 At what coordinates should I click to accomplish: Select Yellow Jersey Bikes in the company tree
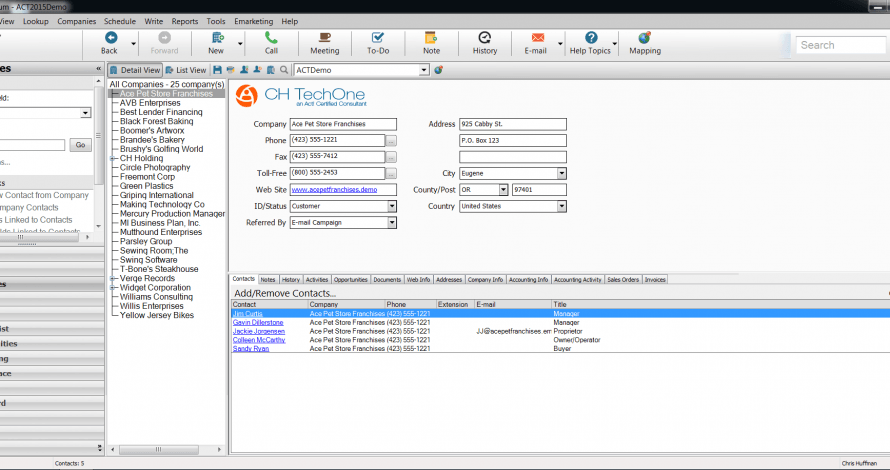(x=157, y=316)
